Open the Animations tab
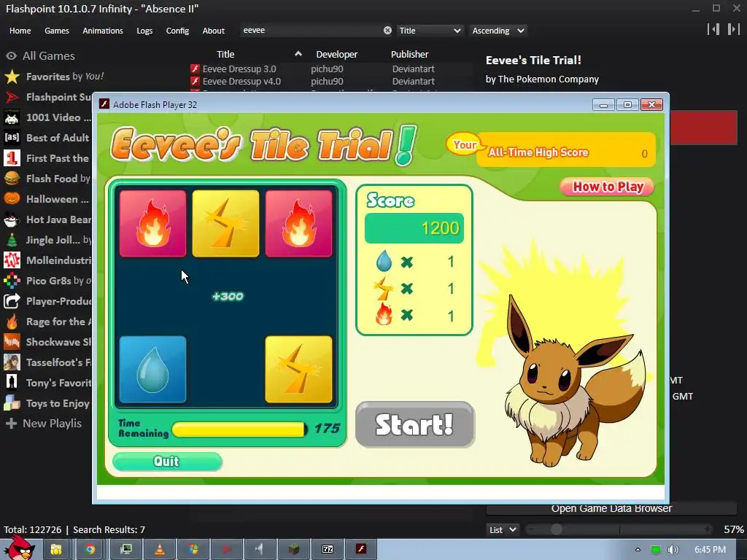Image resolution: width=747 pixels, height=560 pixels. tap(103, 31)
